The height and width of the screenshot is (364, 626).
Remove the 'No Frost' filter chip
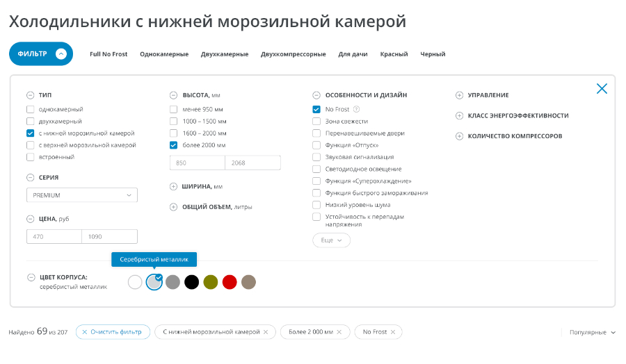pos(393,332)
